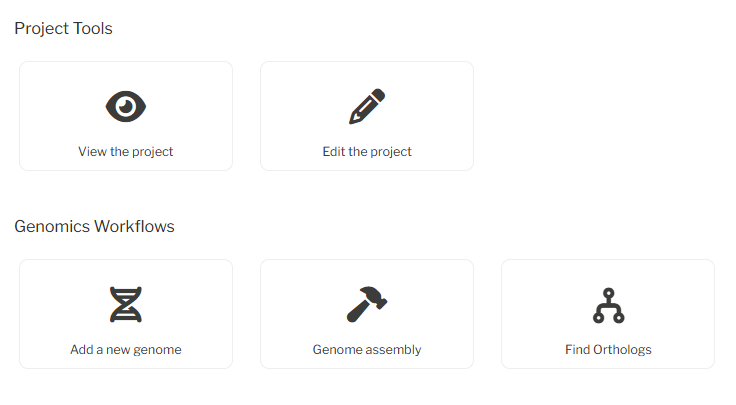Click the 'Find Orthologs' label

click(x=608, y=350)
